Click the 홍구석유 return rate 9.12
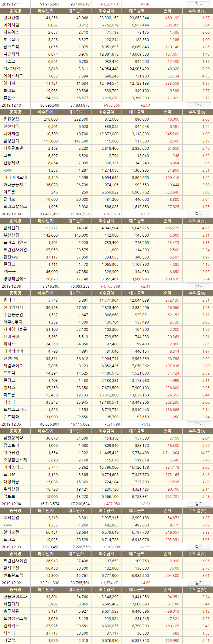This screenshot has width=213, height=644. click(206, 611)
